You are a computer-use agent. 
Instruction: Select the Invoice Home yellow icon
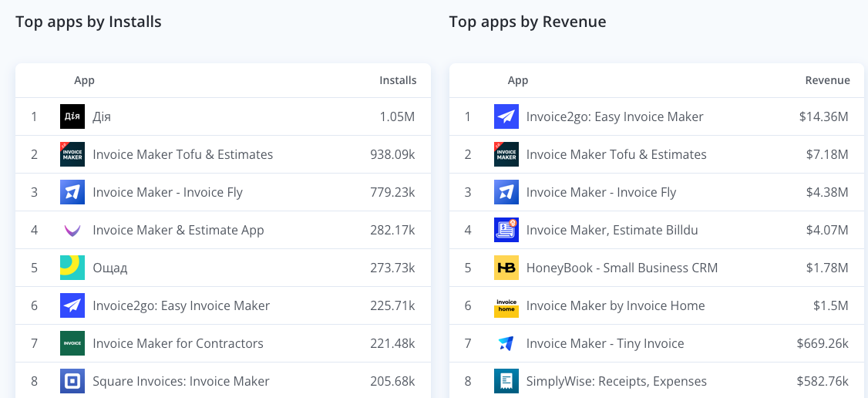506,305
